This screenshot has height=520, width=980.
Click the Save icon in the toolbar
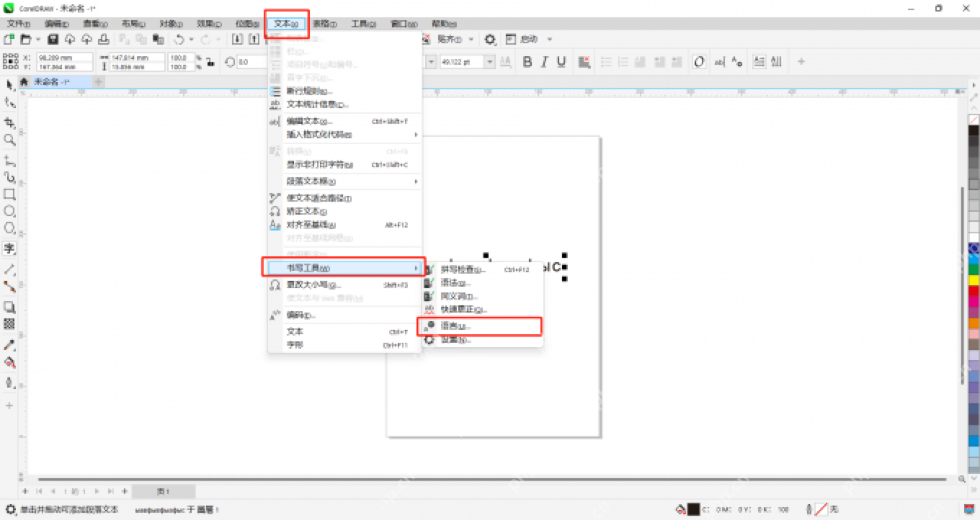53,39
